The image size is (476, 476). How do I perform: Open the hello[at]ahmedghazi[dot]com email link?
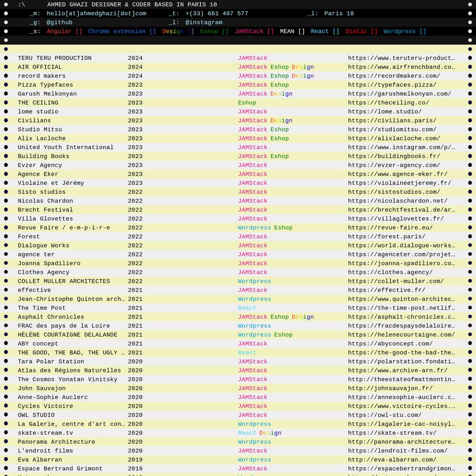(96, 13)
